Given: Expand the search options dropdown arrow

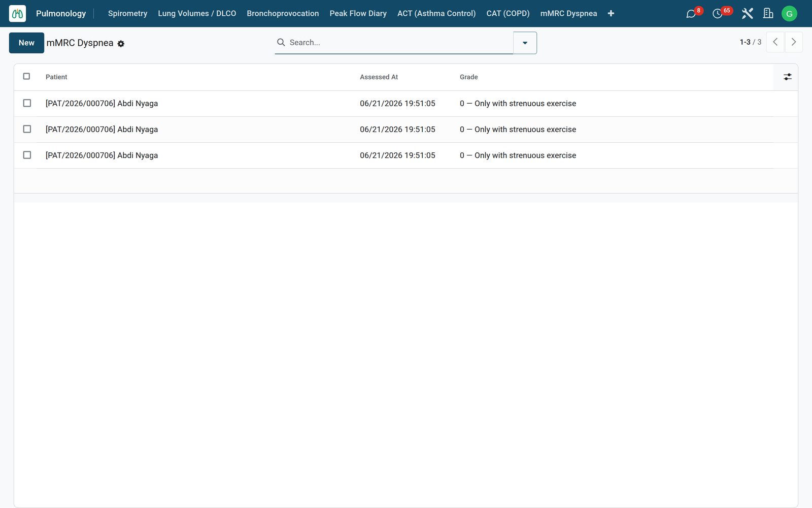Looking at the screenshot, I should coord(525,43).
